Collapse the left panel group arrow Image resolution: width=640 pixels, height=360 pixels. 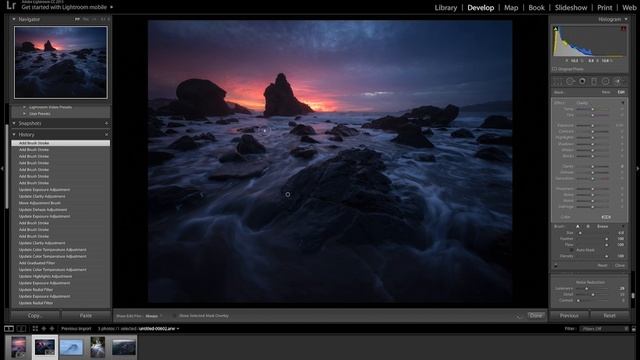[2, 168]
